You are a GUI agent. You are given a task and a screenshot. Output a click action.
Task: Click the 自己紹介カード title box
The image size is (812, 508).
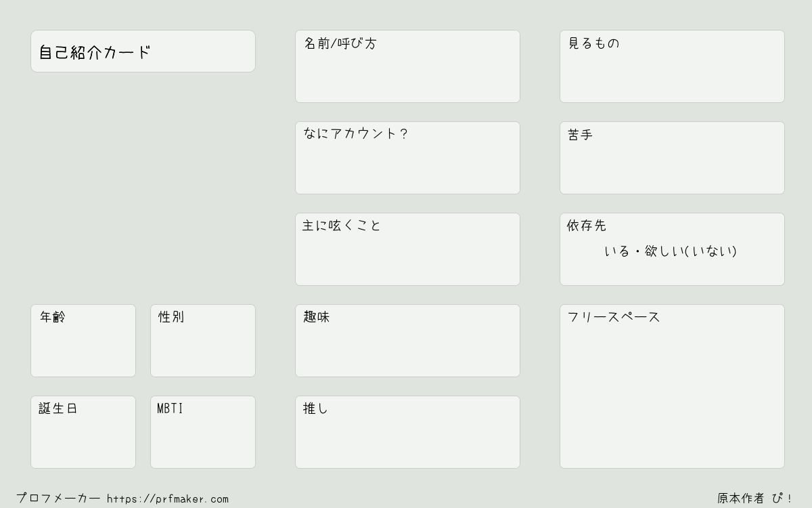(143, 51)
